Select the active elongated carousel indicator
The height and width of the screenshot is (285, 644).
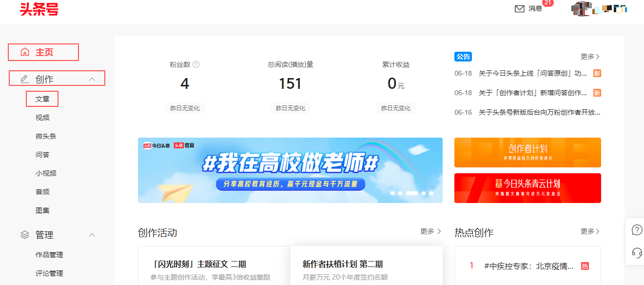tap(412, 193)
